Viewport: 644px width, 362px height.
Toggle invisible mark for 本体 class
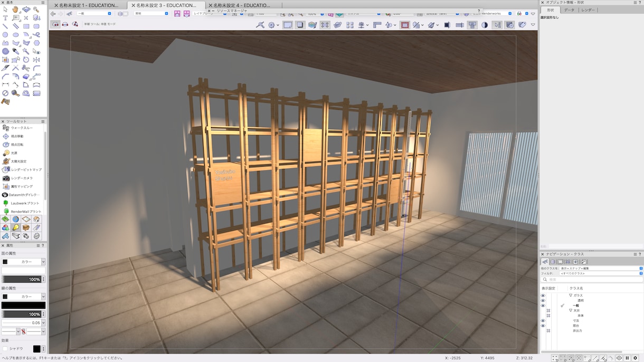[548, 316]
